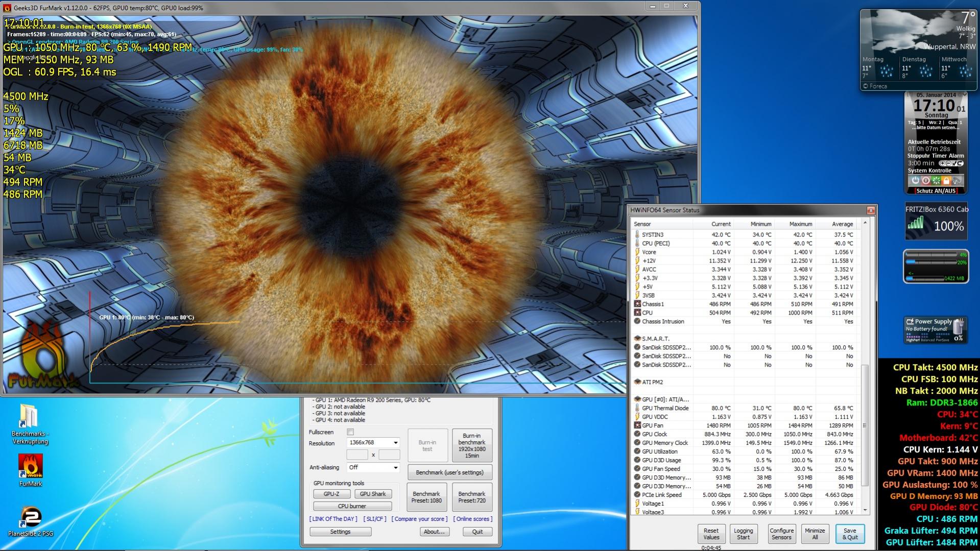
Task: Click the Quit button in FurMark
Action: coord(477,532)
